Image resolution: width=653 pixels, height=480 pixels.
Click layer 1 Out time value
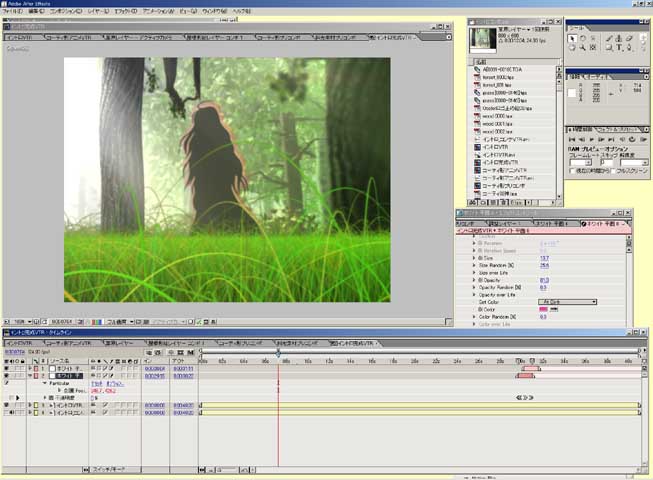click(x=183, y=369)
